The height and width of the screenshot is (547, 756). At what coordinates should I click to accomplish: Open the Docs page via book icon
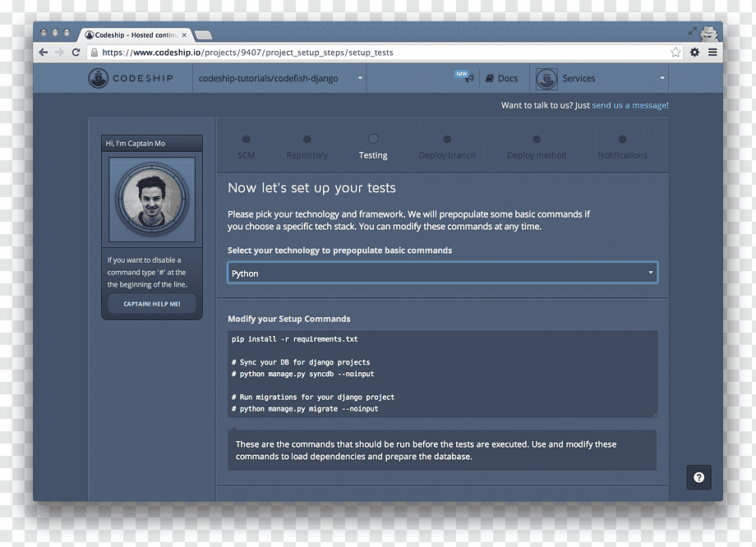(488, 78)
